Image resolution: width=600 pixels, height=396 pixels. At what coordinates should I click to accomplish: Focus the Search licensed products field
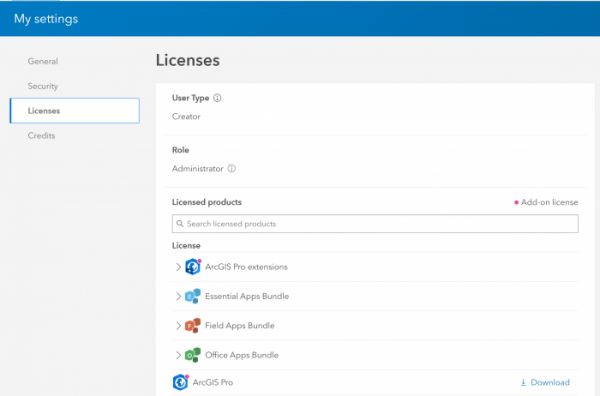coord(375,224)
